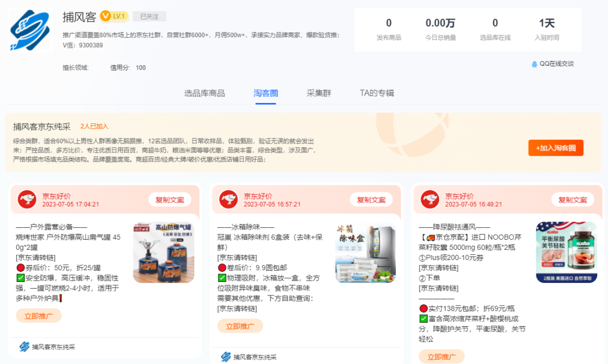Click [京东请转链] link under 45 0g*2罐
Image resolution: width=608 pixels, height=364 pixels.
click(x=35, y=258)
